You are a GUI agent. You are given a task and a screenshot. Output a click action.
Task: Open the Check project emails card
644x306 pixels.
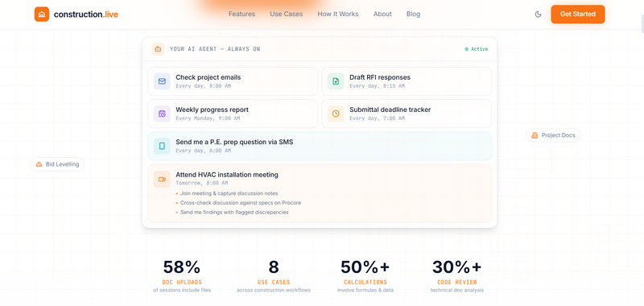tap(233, 81)
